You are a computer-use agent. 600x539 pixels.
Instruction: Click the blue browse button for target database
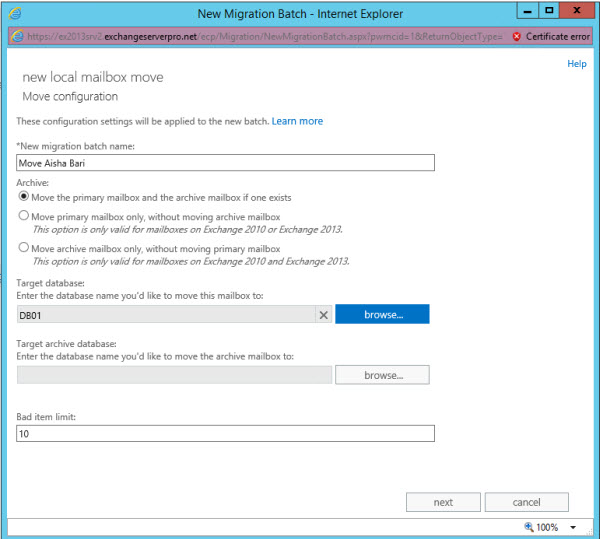coord(382,314)
